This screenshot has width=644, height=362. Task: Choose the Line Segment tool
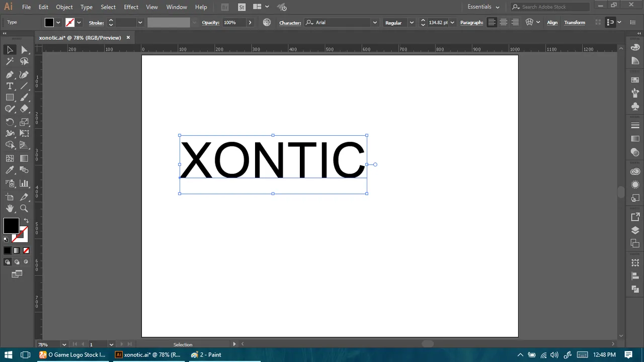point(24,86)
